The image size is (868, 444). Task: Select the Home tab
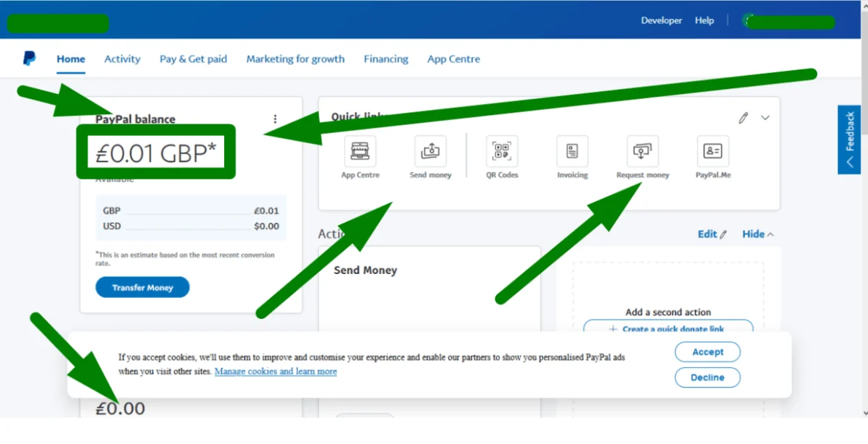pos(71,59)
